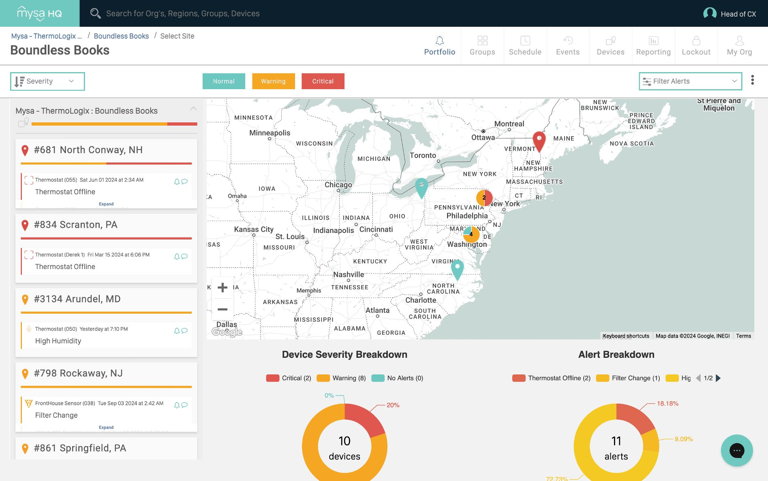Click the search magnifier icon
The image size is (768, 481).
point(95,13)
